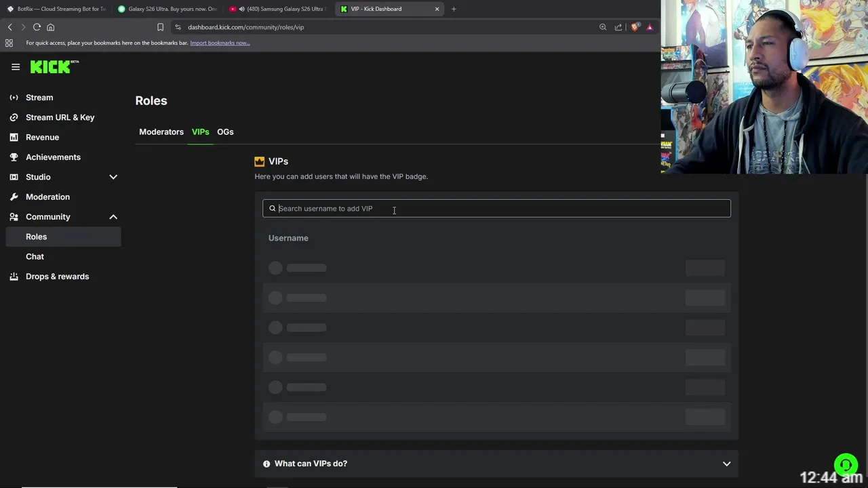This screenshot has width=868, height=488.
Task: Click the info icon beside What can VIPs do
Action: point(267,464)
